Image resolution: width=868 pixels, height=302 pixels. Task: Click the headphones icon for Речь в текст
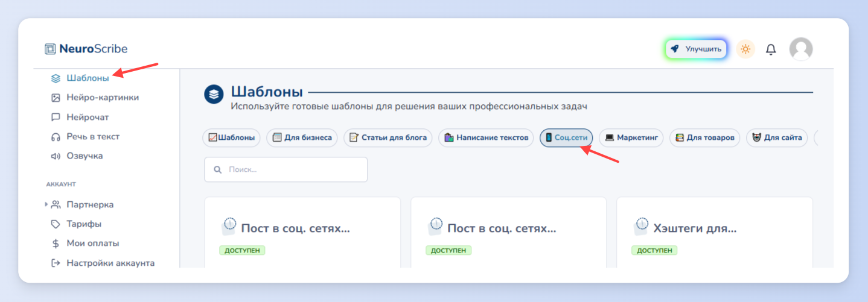pos(56,136)
